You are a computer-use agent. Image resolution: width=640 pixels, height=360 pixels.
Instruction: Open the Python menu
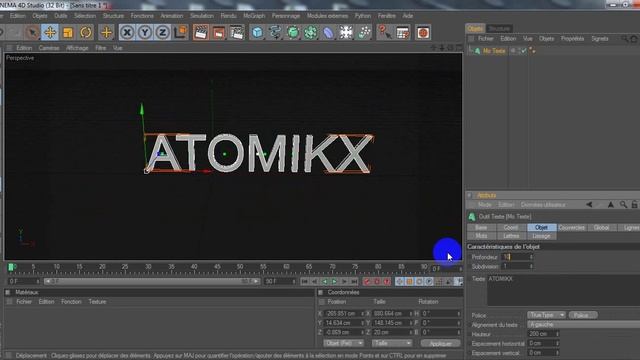(x=362, y=16)
